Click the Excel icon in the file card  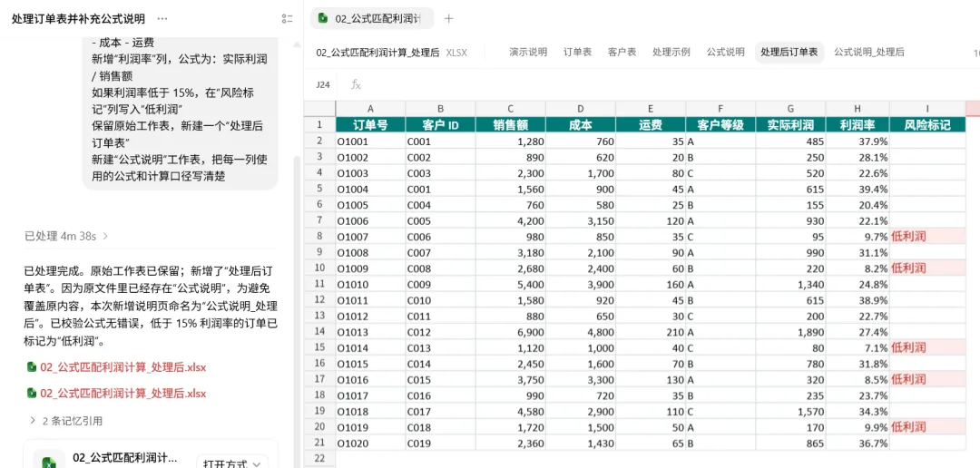point(49,462)
